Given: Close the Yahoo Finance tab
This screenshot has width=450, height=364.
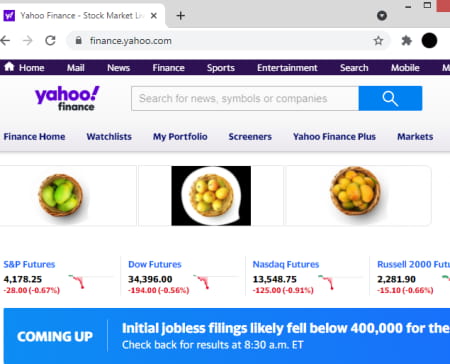Looking at the screenshot, I should (154, 16).
